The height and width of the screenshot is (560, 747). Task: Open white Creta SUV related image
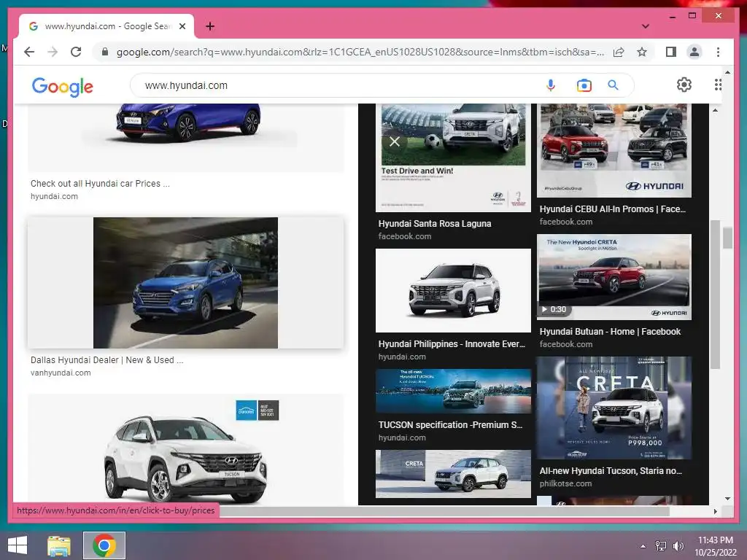point(453,290)
